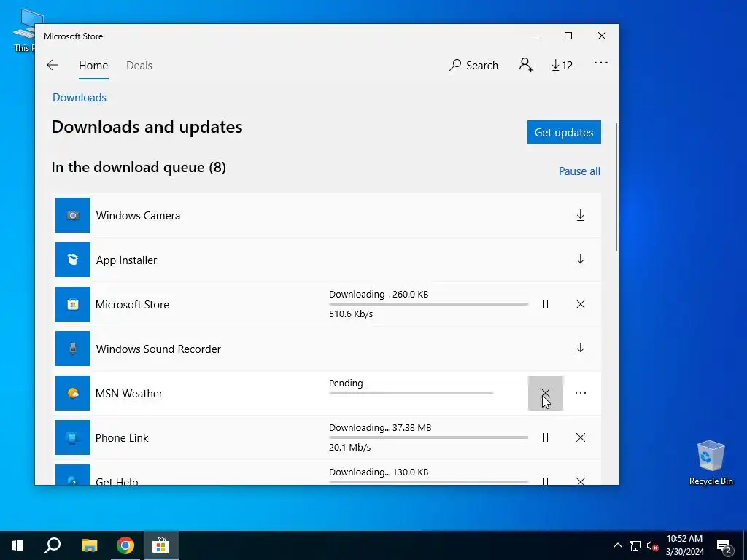Click the Microsoft Store app tile icon
Viewport: 747px width, 560px height.
click(x=73, y=304)
